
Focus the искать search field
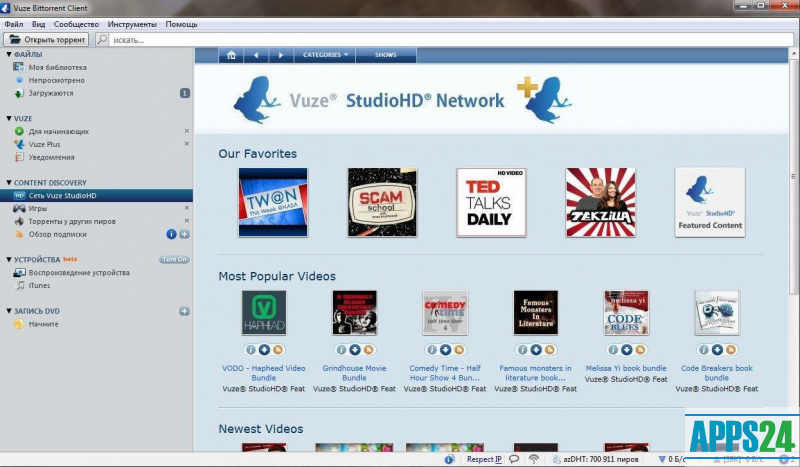click(x=451, y=40)
